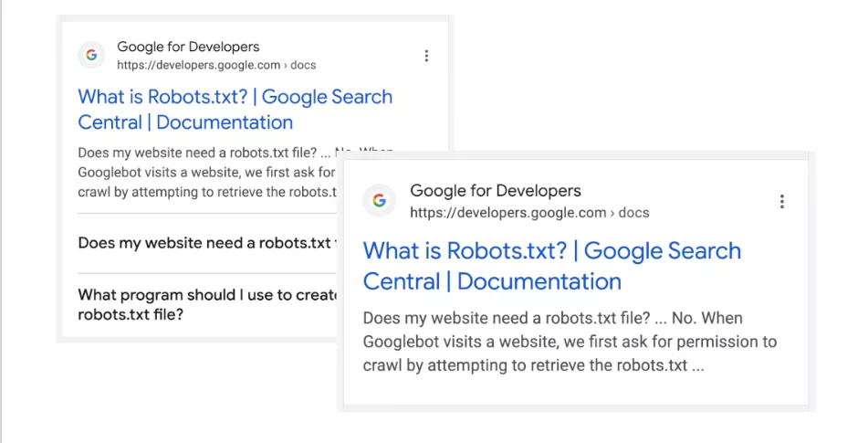This screenshot has height=443, width=868.
Task: Open the "What is Robots.txt?" title link on the front card
Action: tap(552, 266)
